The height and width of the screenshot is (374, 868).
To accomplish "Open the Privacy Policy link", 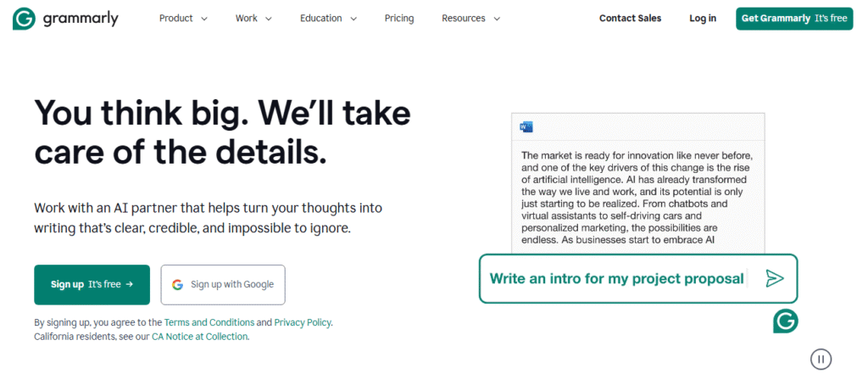I will click(303, 322).
